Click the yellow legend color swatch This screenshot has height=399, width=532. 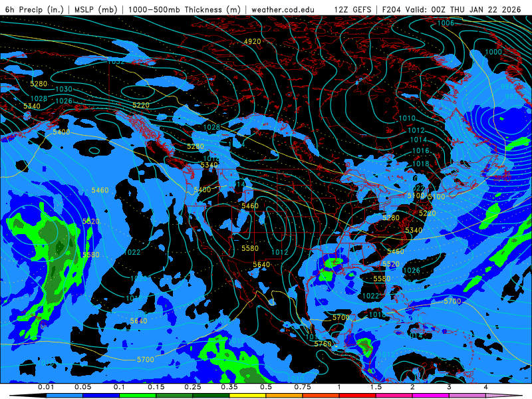[x=247, y=396]
